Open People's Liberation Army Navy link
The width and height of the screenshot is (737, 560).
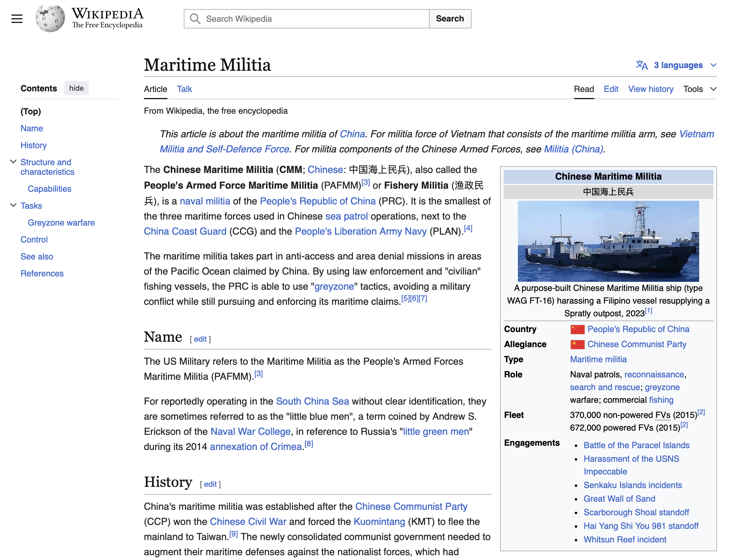click(361, 231)
